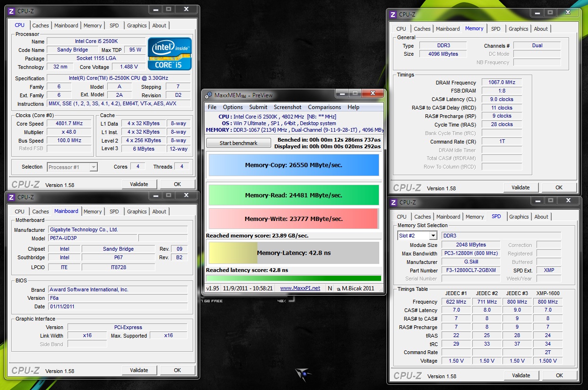Click Validate in the CPU-Z SPD window

521,375
